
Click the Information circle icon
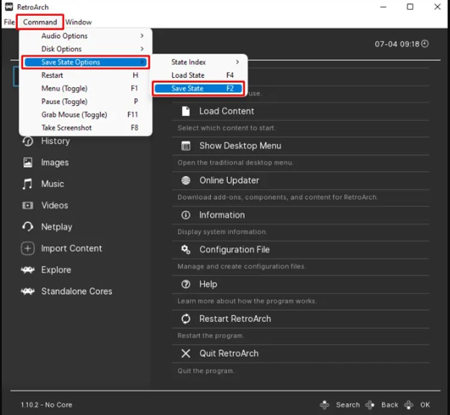pyautogui.click(x=186, y=215)
